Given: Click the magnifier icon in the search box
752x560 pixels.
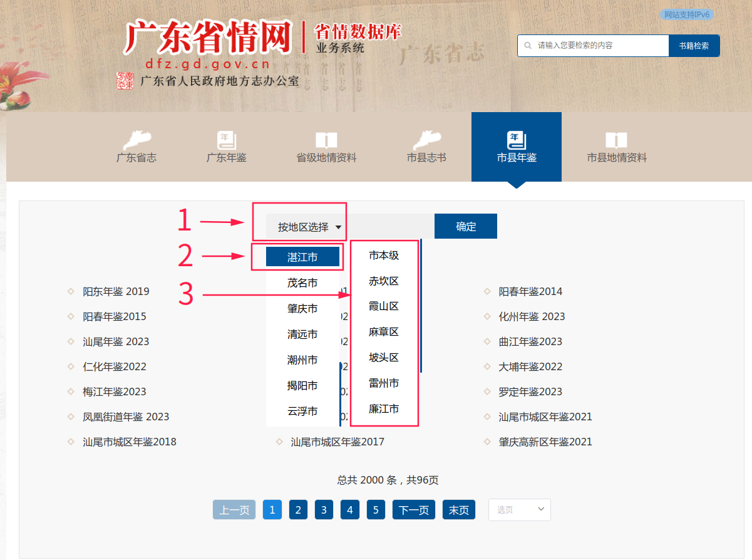Looking at the screenshot, I should pyautogui.click(x=529, y=45).
